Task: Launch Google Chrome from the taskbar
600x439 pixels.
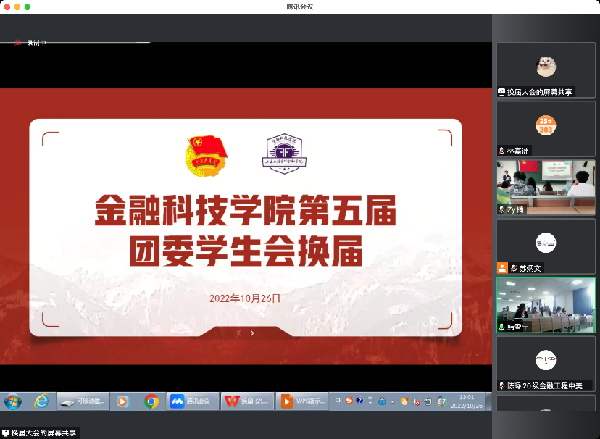Action: [152, 401]
